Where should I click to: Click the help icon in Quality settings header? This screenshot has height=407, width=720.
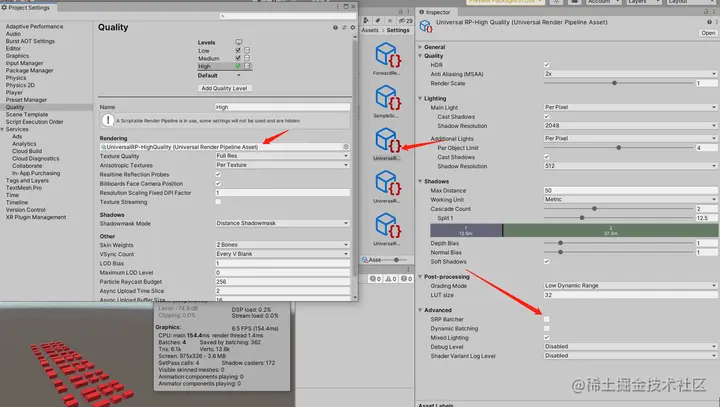click(335, 28)
